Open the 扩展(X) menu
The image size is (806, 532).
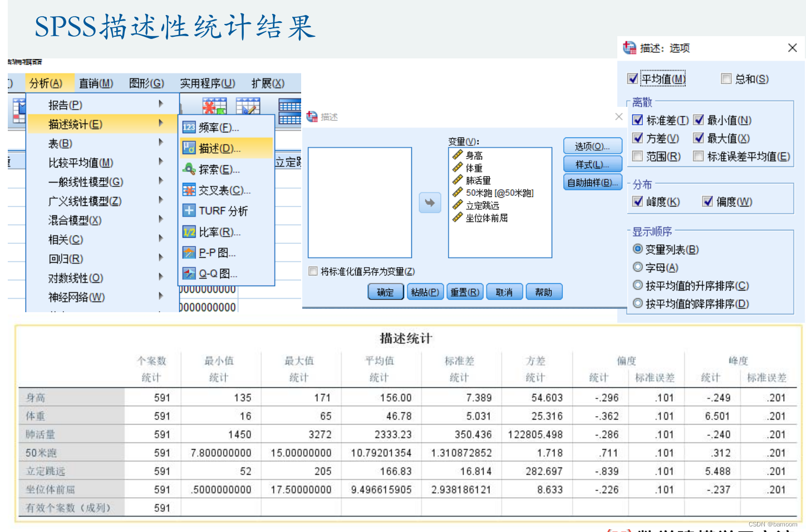[268, 83]
